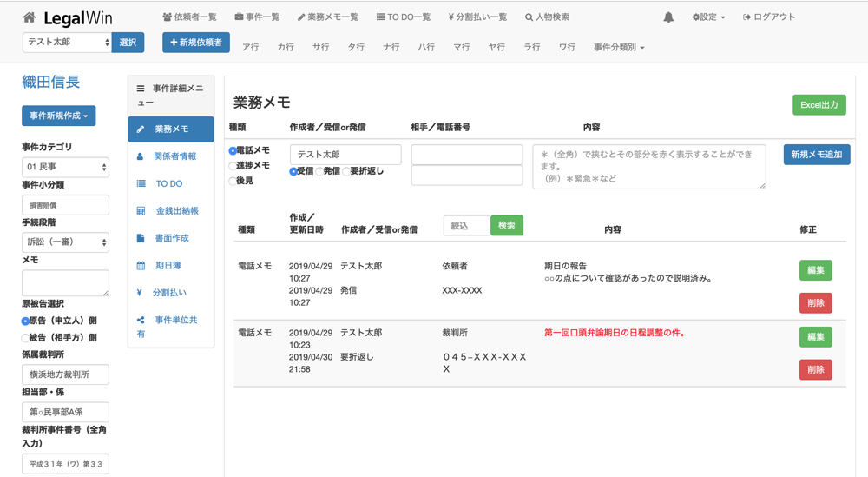Screen dimensions: 868x477
Task: Focus the 事件小分類 field 損害賠償
Action: 65,205
